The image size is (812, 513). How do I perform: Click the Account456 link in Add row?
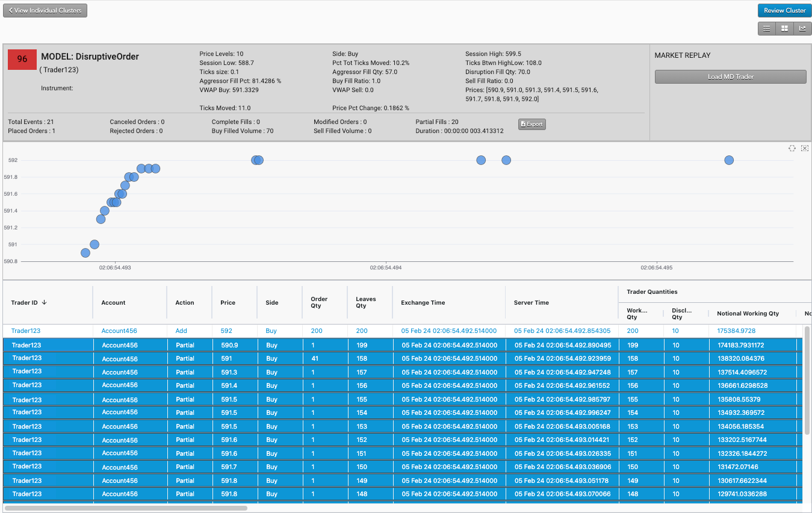tap(119, 331)
